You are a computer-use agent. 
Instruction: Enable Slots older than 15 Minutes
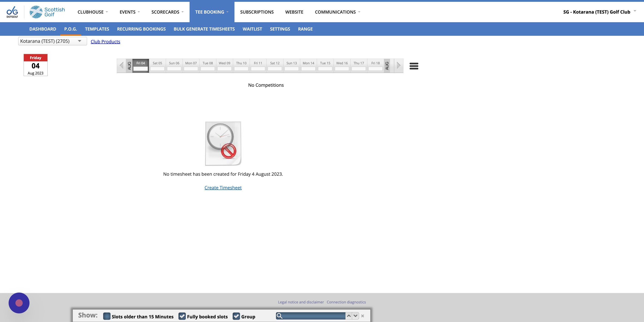107,316
